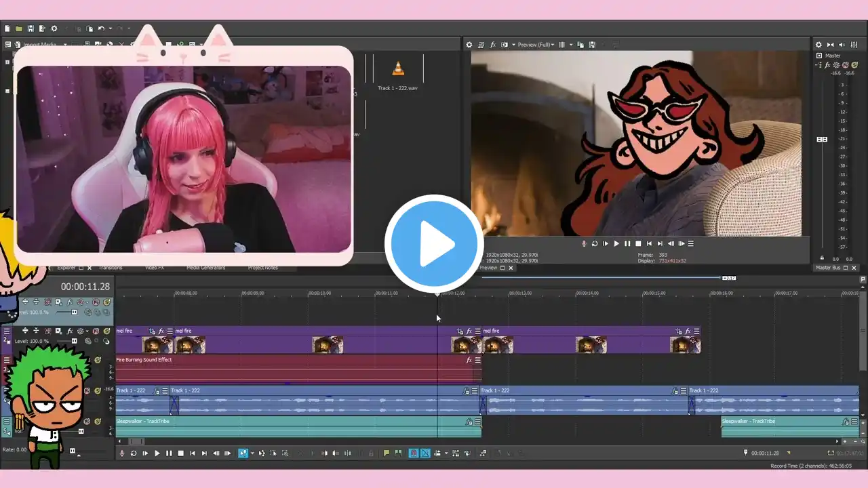Toggle Loop Playback under the preview

tap(595, 243)
